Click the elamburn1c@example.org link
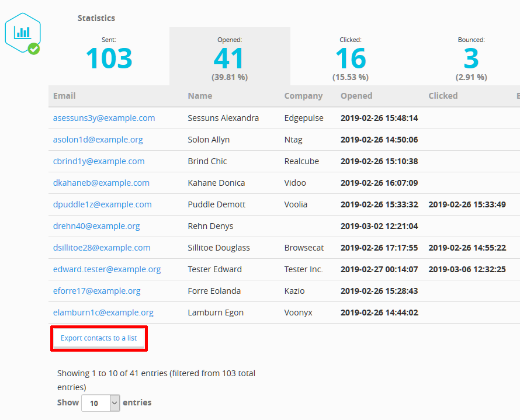This screenshot has width=520, height=420. 103,312
